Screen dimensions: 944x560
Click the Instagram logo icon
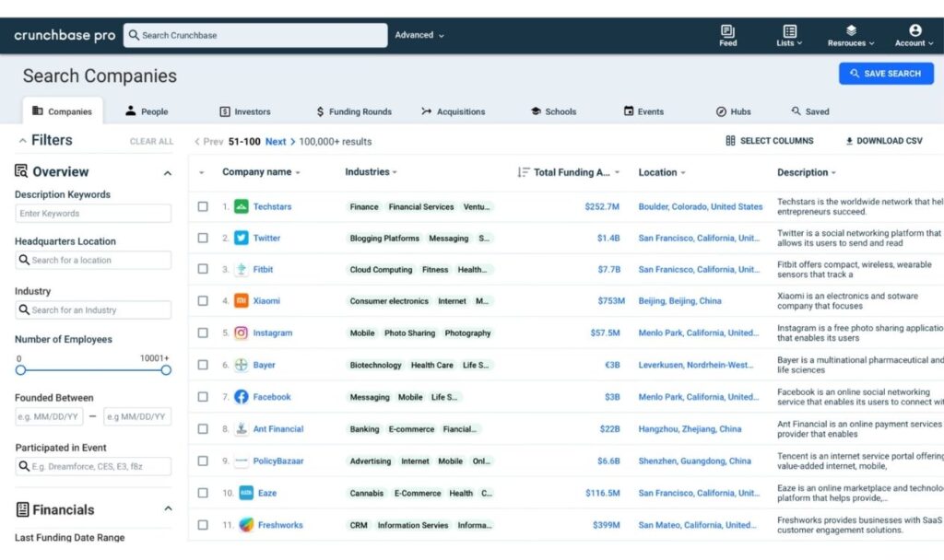(241, 332)
